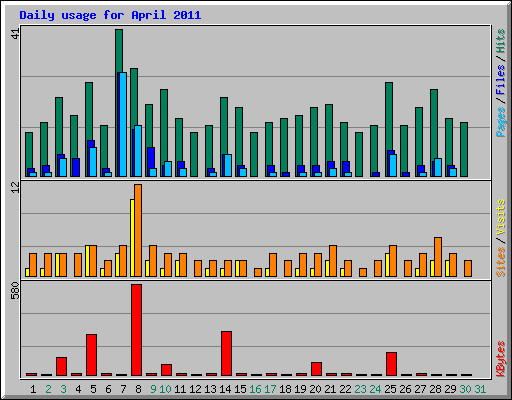Click green day label "9"

click(x=153, y=389)
